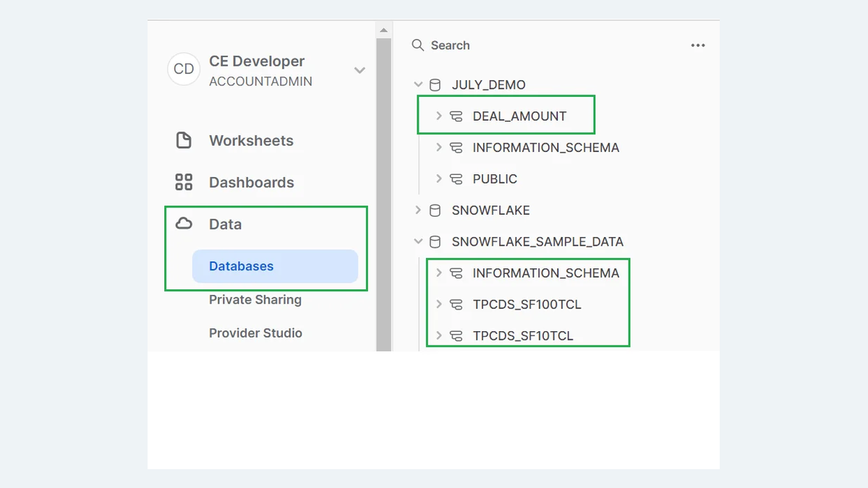This screenshot has height=488, width=868.
Task: Open Provider Studio in the sidebar
Action: click(255, 333)
